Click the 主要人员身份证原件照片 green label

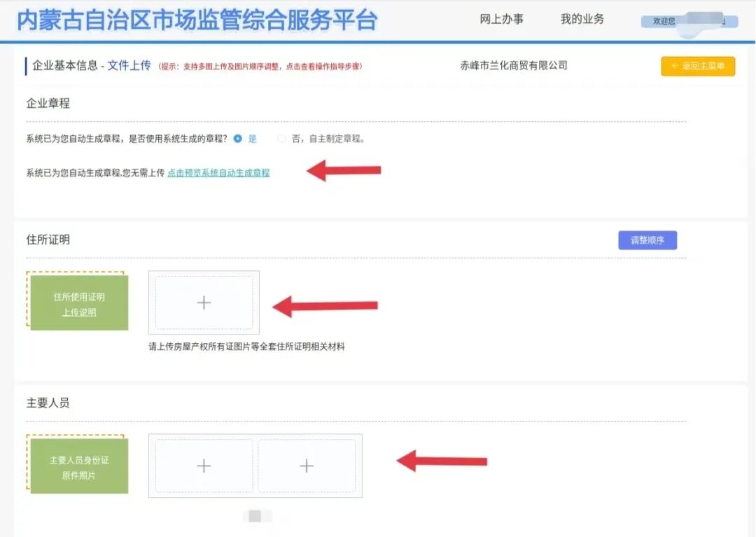point(78,464)
